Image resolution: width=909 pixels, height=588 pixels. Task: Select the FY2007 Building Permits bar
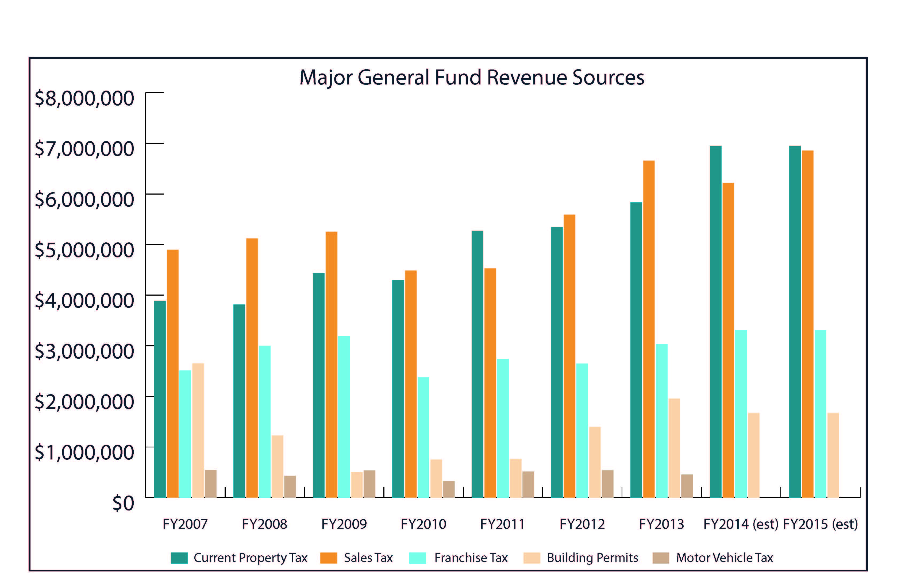(x=198, y=430)
